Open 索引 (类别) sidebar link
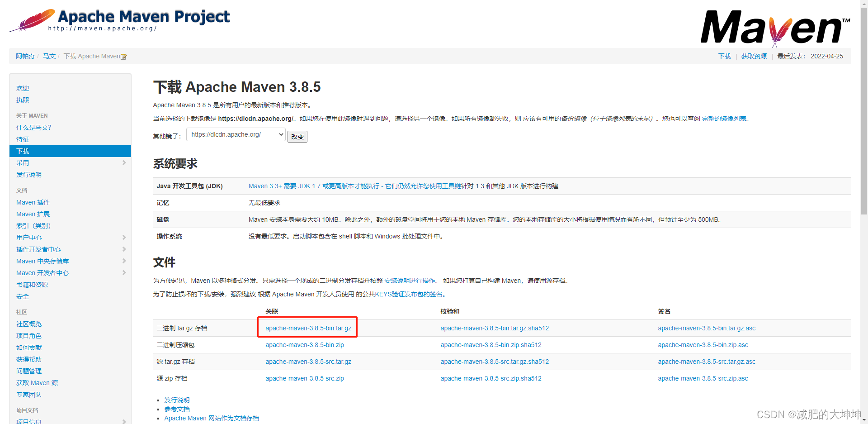This screenshot has height=424, width=868. click(x=33, y=226)
